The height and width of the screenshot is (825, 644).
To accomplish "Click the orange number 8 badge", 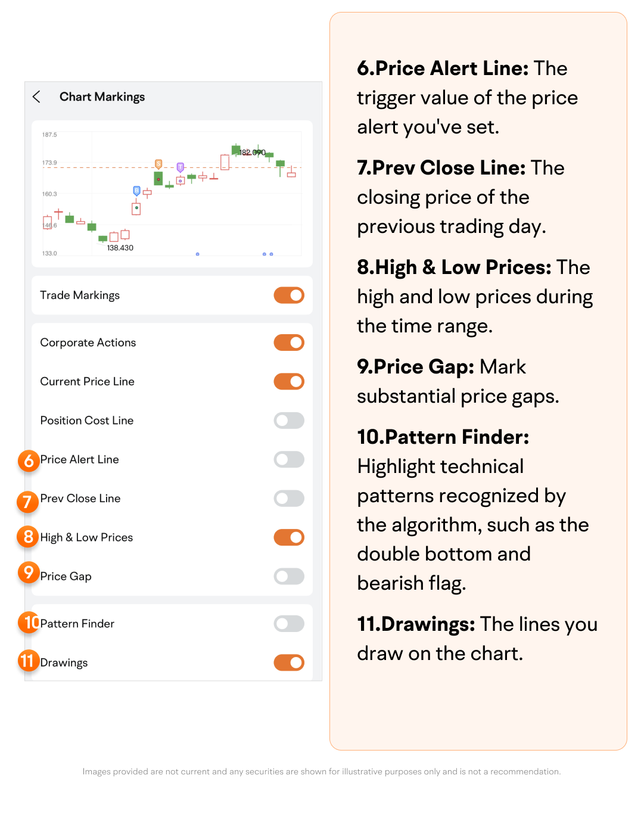I will click(28, 537).
